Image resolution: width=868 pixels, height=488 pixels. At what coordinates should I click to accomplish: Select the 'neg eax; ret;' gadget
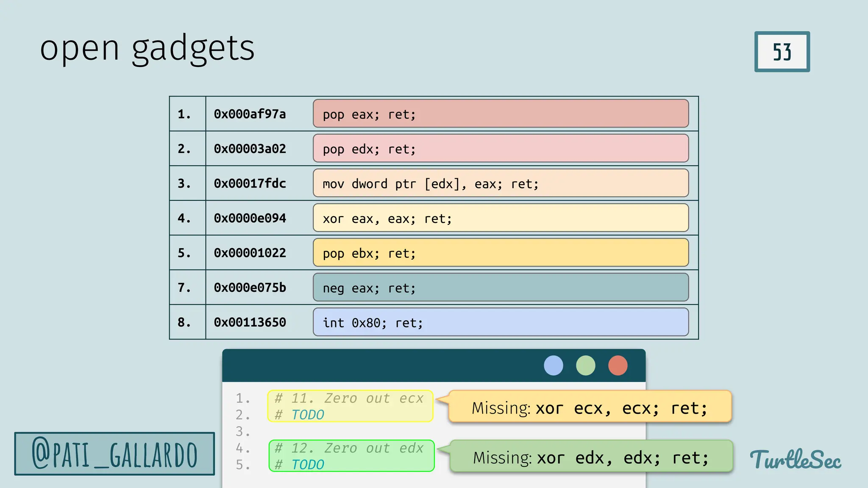pyautogui.click(x=501, y=287)
